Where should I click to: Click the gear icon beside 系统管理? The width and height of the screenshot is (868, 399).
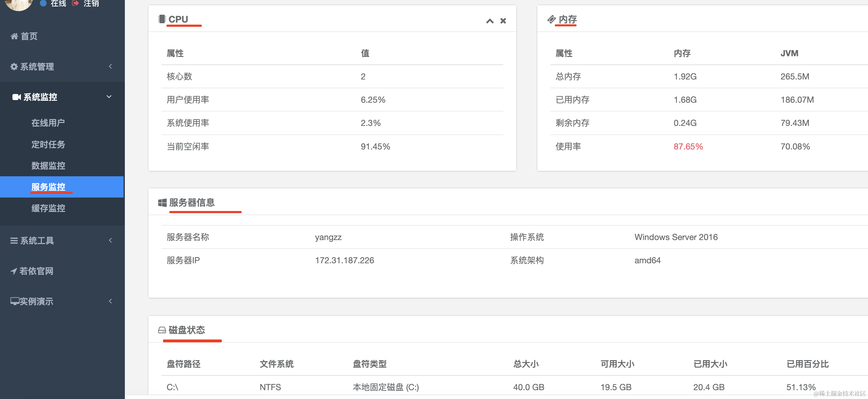coord(14,66)
